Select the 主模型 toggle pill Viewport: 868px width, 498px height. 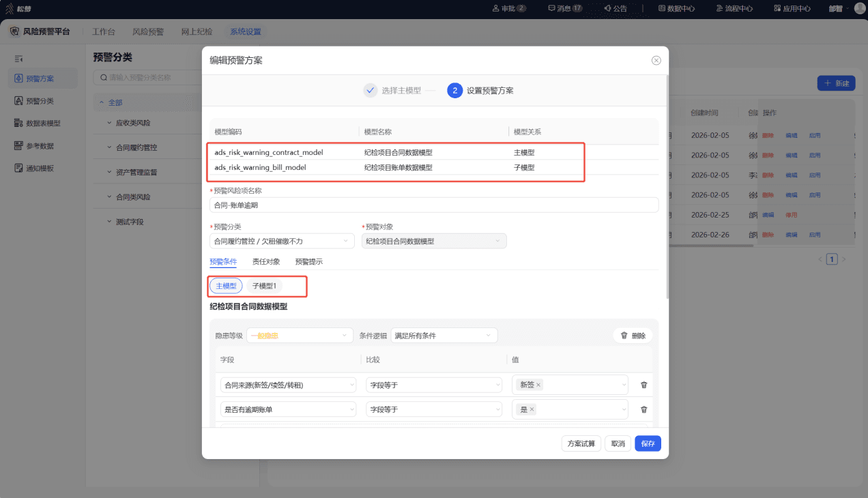point(226,286)
